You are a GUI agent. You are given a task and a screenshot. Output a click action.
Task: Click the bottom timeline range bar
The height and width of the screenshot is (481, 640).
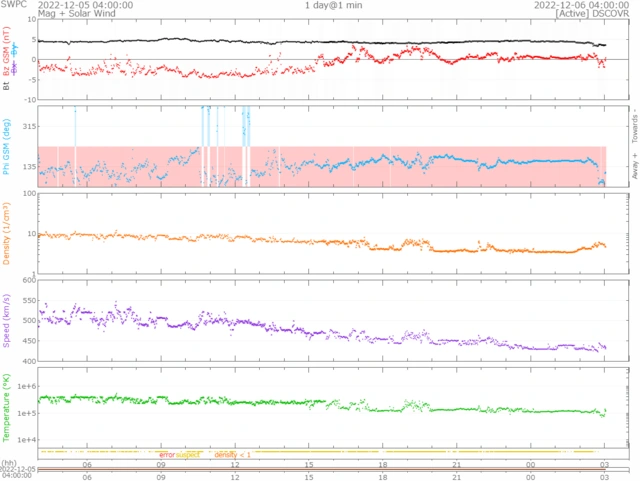pos(320,471)
